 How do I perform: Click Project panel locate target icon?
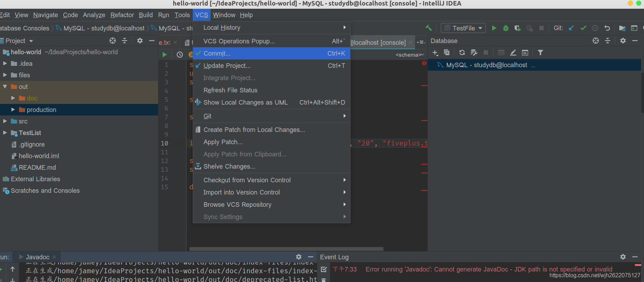tap(113, 41)
